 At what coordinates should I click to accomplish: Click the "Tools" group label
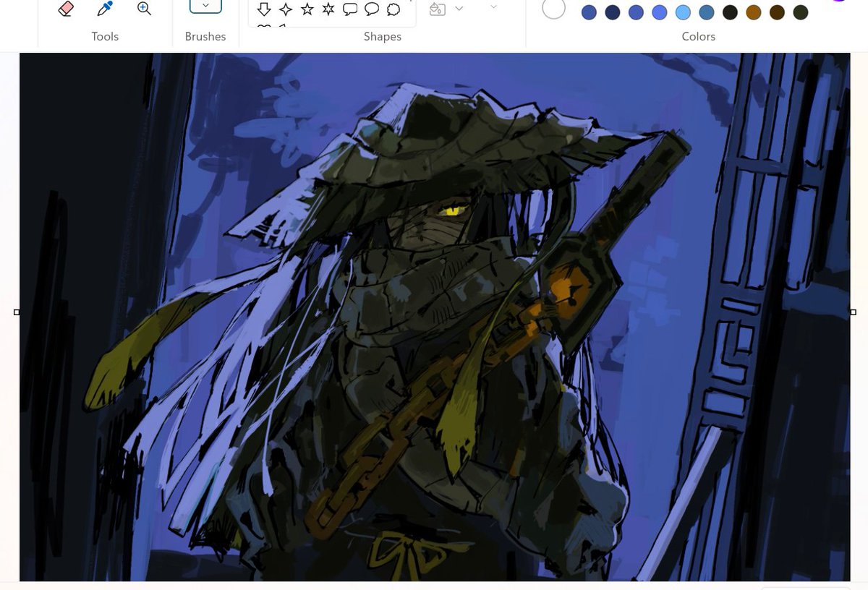(x=105, y=36)
